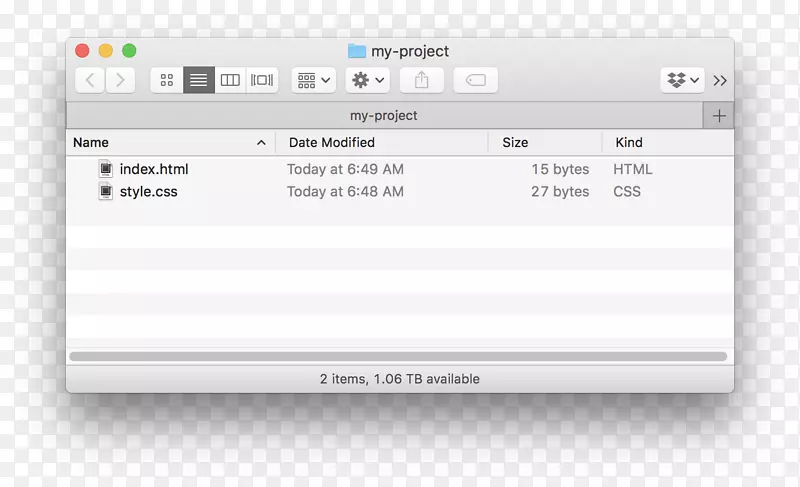The width and height of the screenshot is (800, 487).
Task: Open the gear Action menu
Action: (x=367, y=80)
